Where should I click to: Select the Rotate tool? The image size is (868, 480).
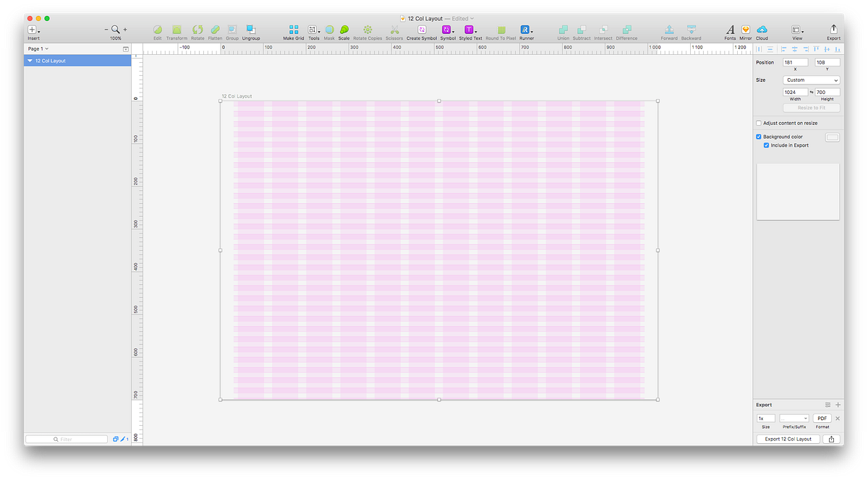pos(197,30)
